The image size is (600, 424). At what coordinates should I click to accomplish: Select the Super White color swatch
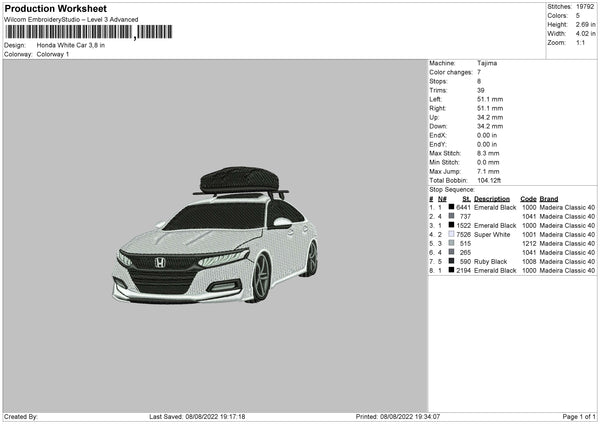(452, 234)
